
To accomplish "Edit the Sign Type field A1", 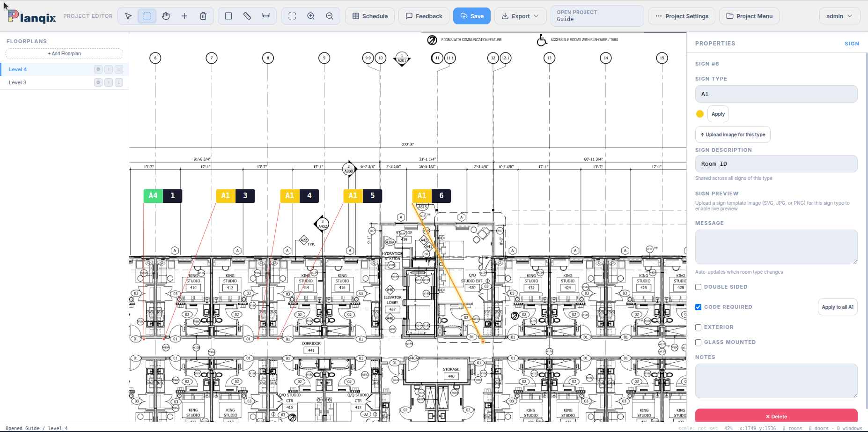I will tap(776, 94).
